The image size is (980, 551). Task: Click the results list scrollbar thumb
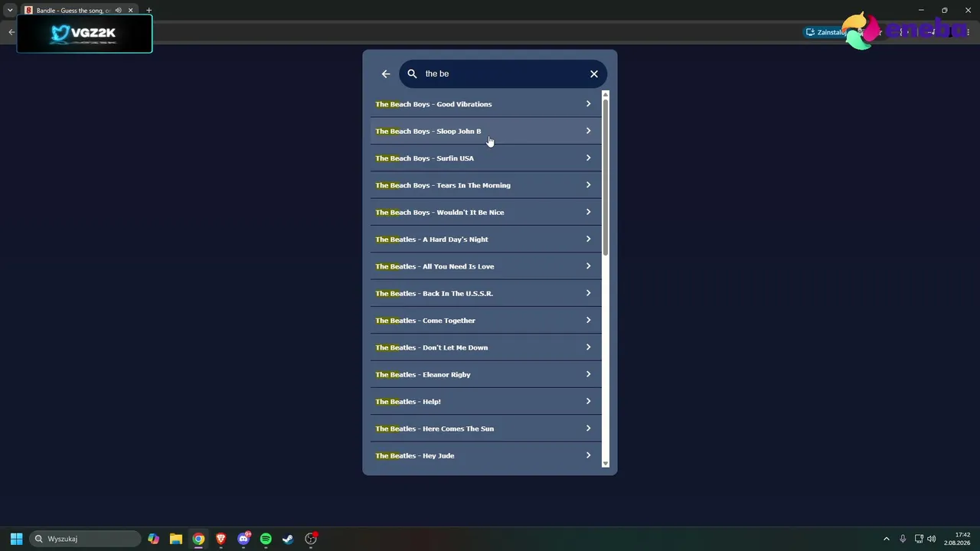[x=606, y=178]
